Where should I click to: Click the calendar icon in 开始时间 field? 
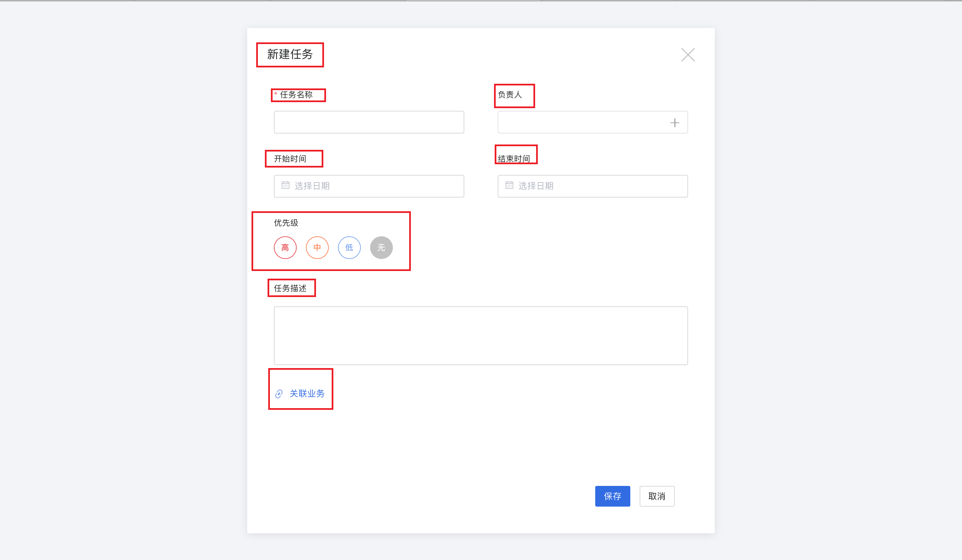pyautogui.click(x=285, y=186)
